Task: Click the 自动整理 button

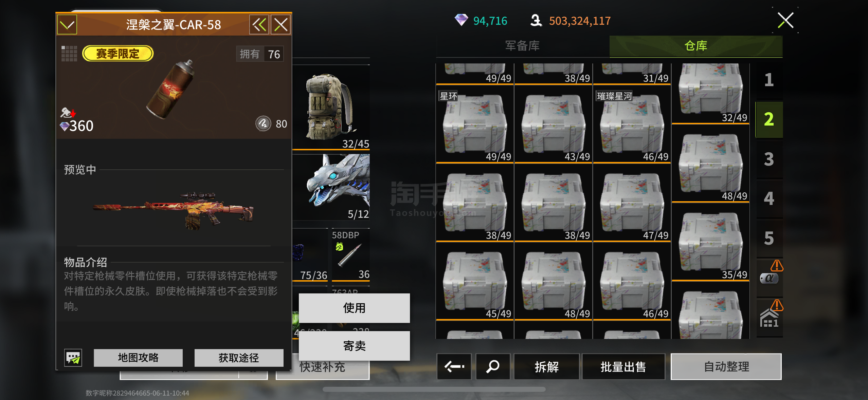Action: [x=726, y=366]
